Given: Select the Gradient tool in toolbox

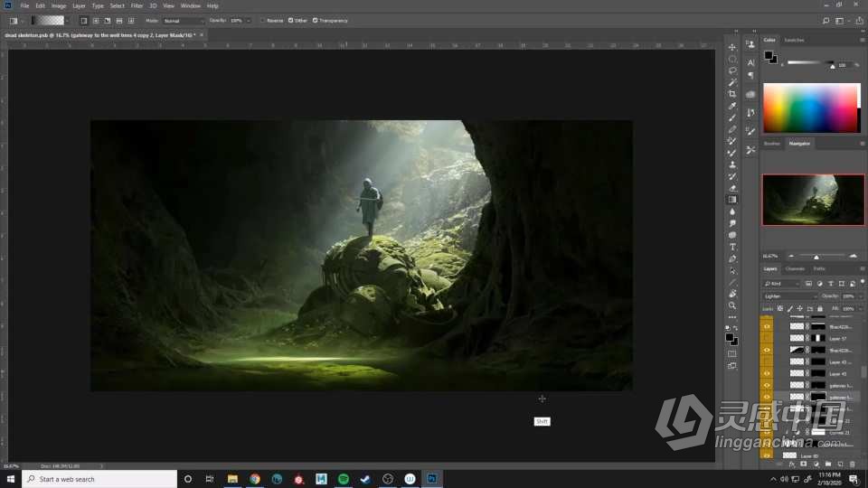Looking at the screenshot, I should pos(732,200).
